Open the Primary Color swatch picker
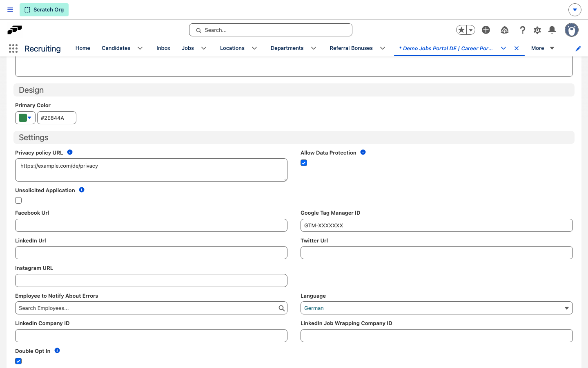Screen dimensions: 588x368 (x=25, y=118)
